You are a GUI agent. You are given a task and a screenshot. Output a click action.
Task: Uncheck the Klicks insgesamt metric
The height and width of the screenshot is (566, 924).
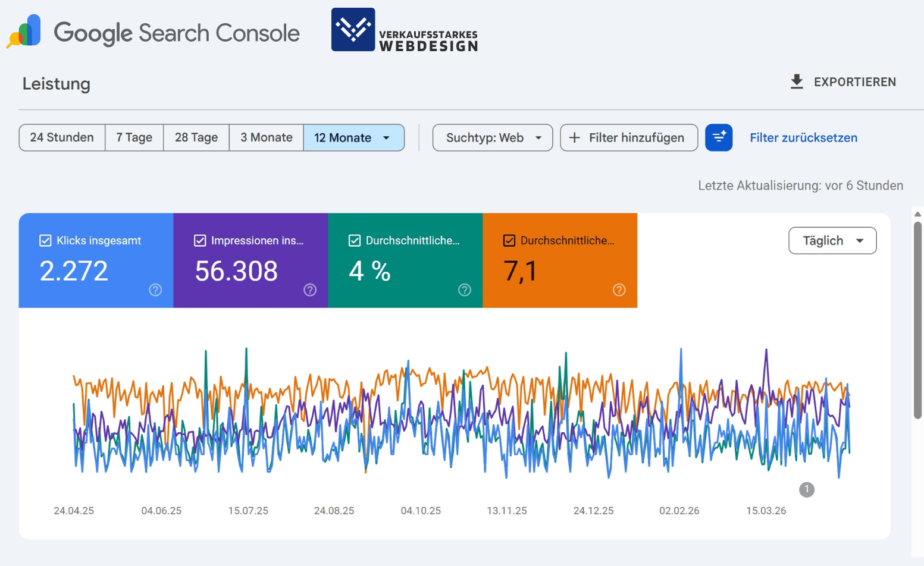click(45, 240)
